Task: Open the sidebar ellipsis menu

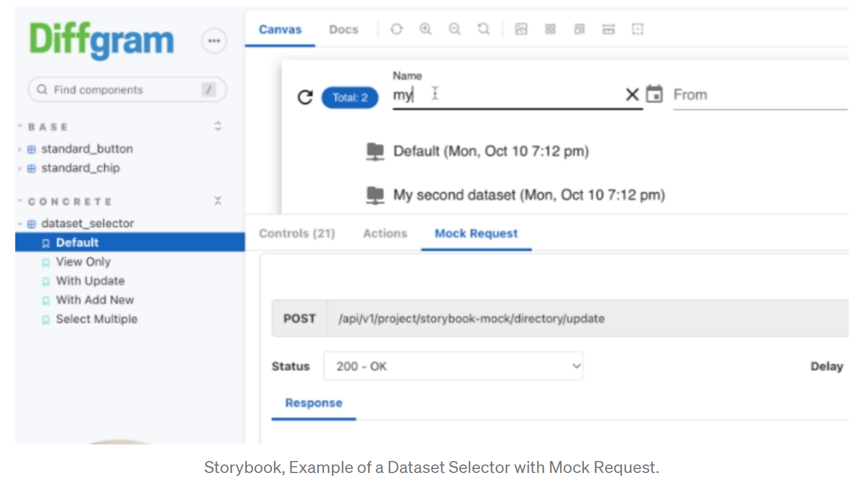Action: pos(214,41)
